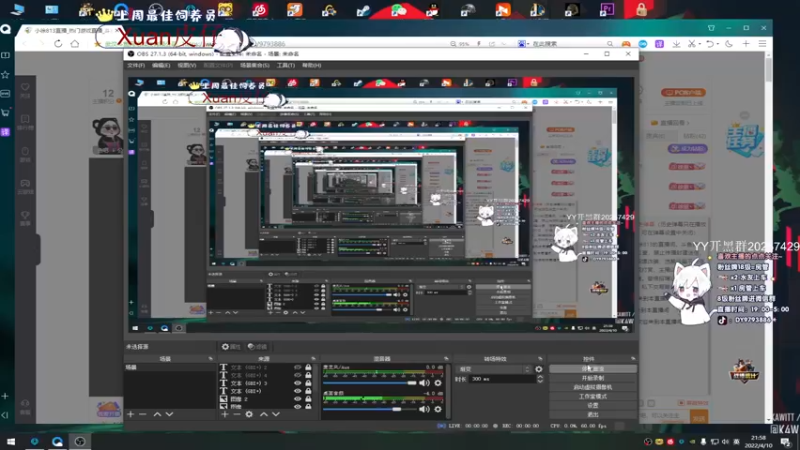Move the source up in Sources panel
Image resolution: width=800 pixels, height=450 pixels.
pyautogui.click(x=264, y=414)
